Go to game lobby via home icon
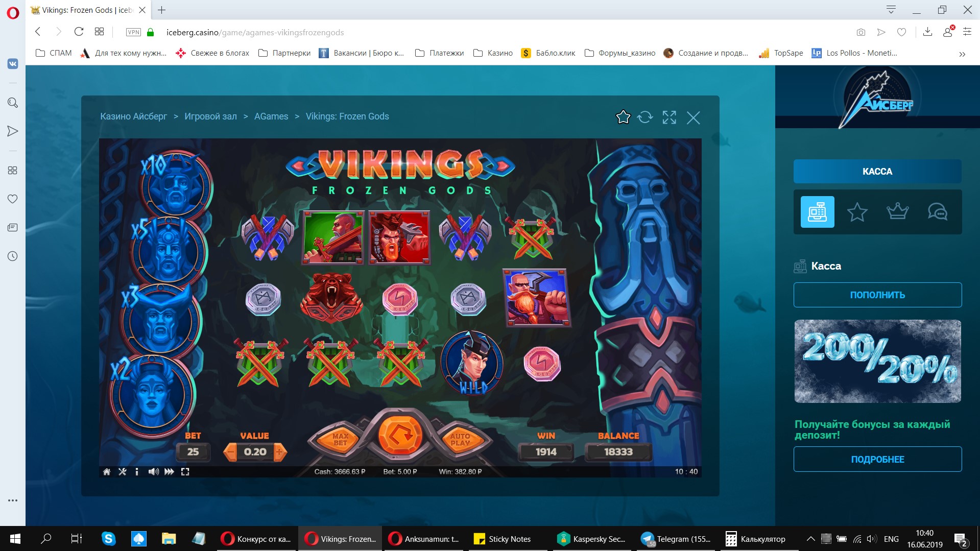 [x=107, y=472]
